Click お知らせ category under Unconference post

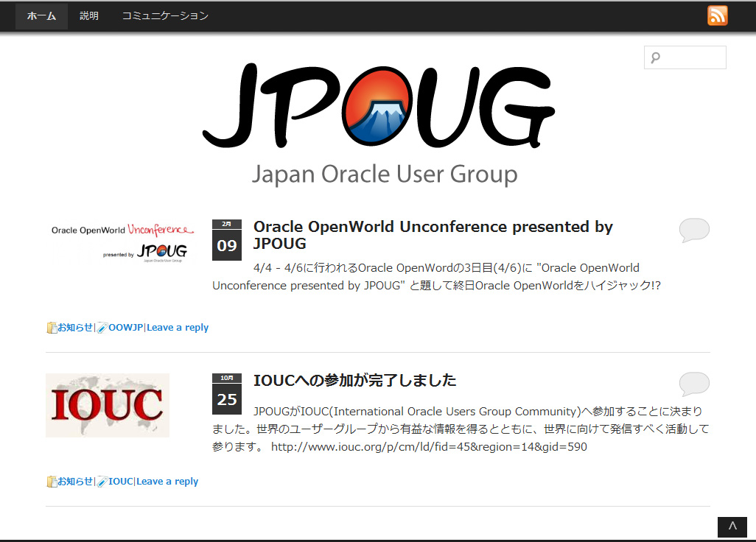tap(75, 328)
